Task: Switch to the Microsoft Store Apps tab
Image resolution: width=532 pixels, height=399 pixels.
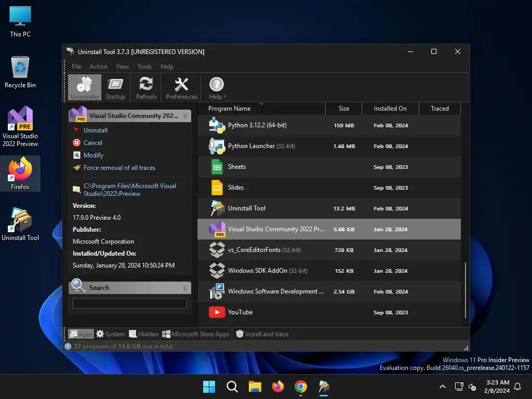Action: 196,334
